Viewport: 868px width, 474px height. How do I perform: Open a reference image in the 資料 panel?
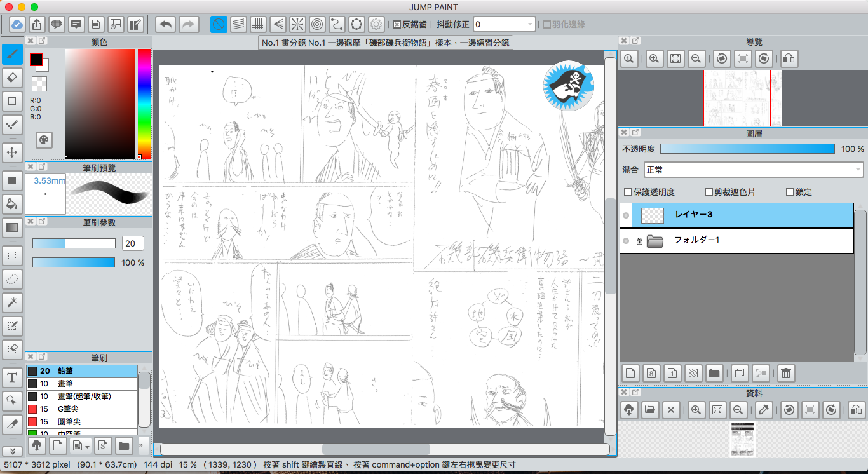coord(649,410)
